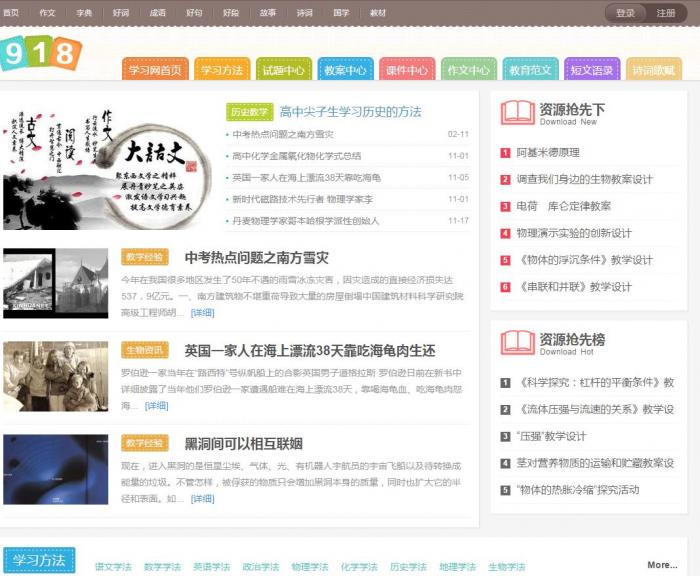Click the 历史教学 tag label
The image size is (700, 576).
(x=248, y=112)
